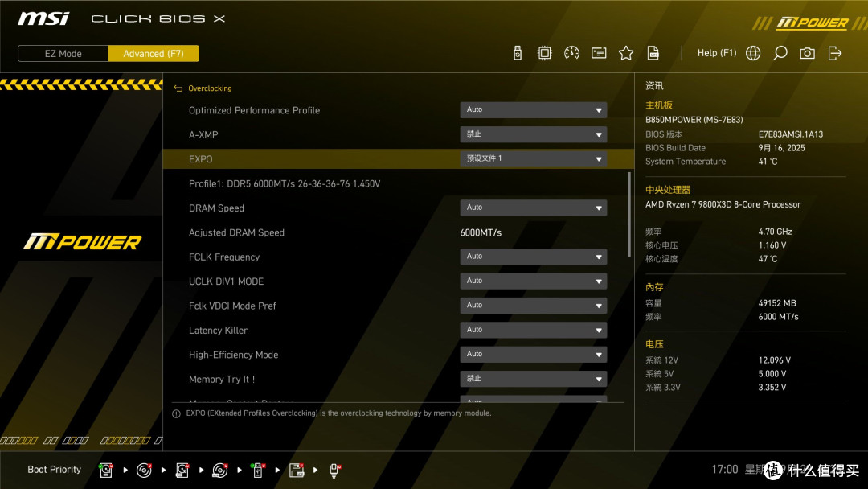Open the EXPO profile dropdown

click(x=533, y=158)
